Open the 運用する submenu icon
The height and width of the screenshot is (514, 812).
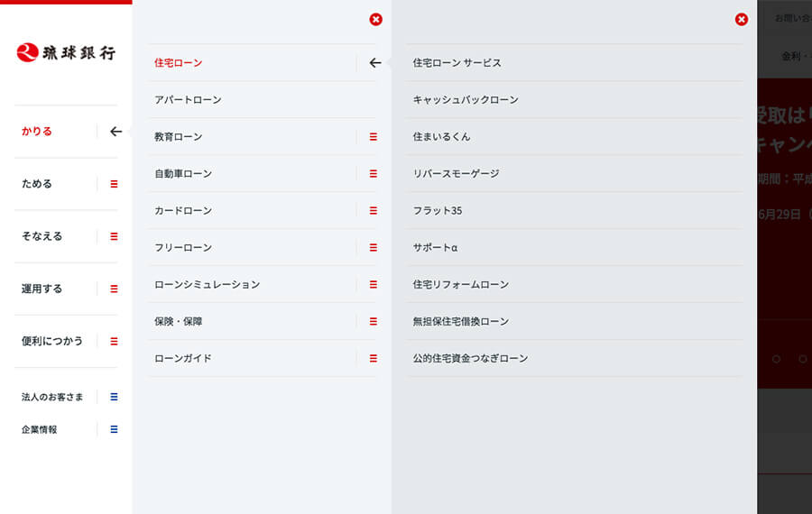coord(114,289)
